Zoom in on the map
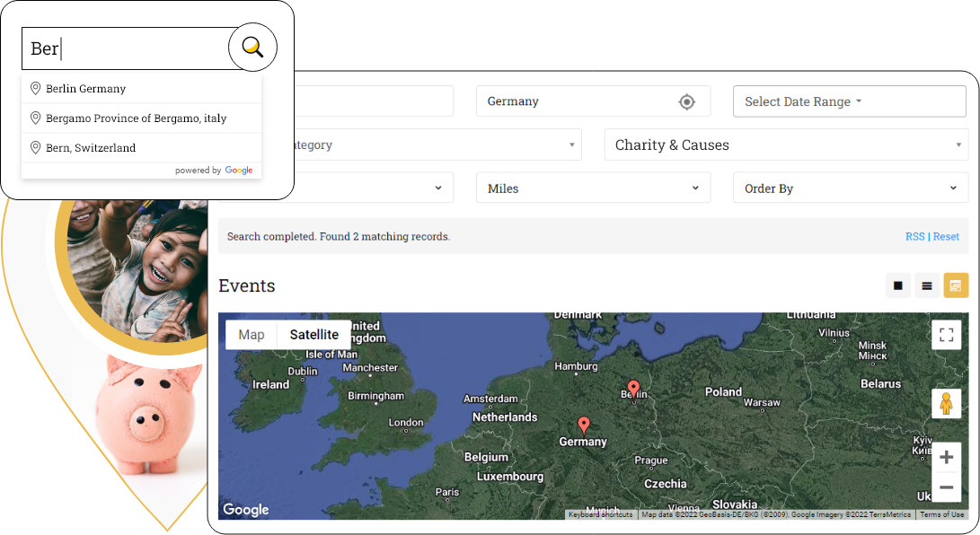980x535 pixels. pyautogui.click(x=946, y=457)
